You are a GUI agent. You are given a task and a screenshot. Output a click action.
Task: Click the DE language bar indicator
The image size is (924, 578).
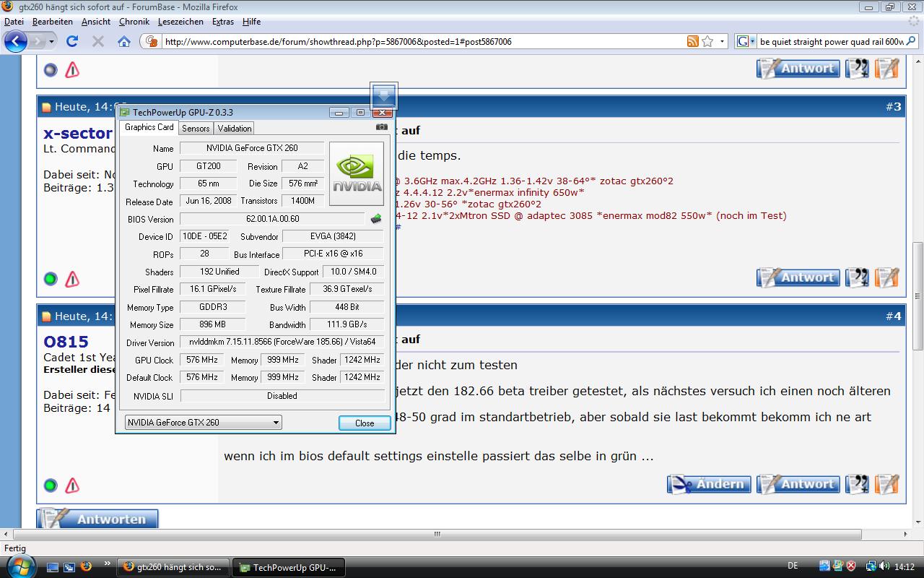point(793,566)
